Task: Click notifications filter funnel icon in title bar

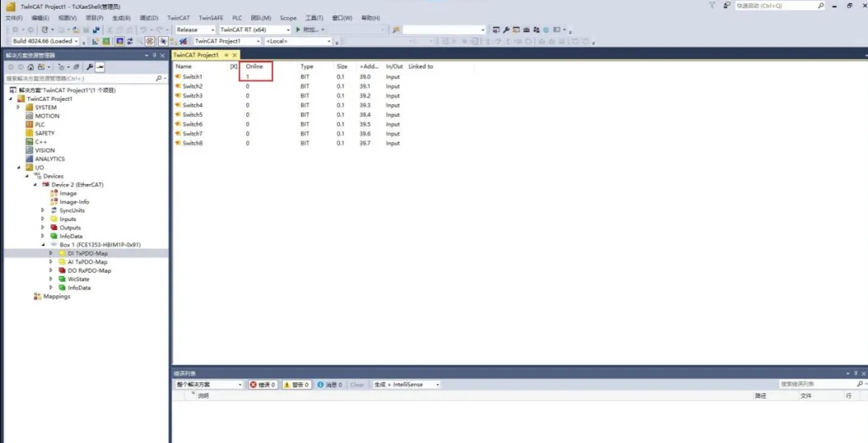Action: click(712, 5)
